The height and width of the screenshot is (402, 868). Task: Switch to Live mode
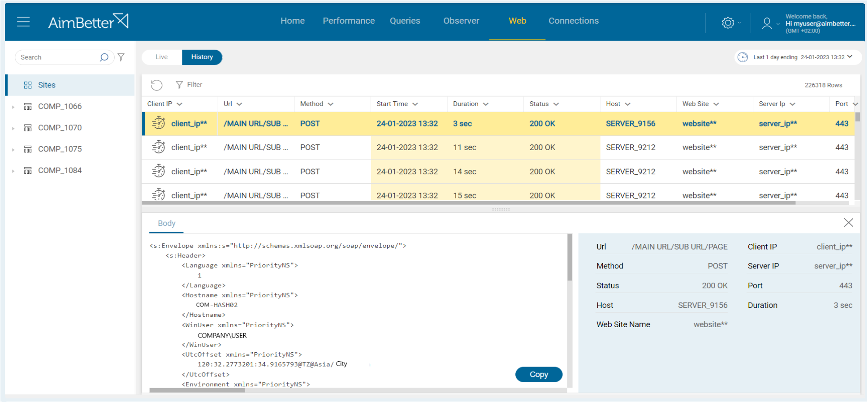click(162, 57)
